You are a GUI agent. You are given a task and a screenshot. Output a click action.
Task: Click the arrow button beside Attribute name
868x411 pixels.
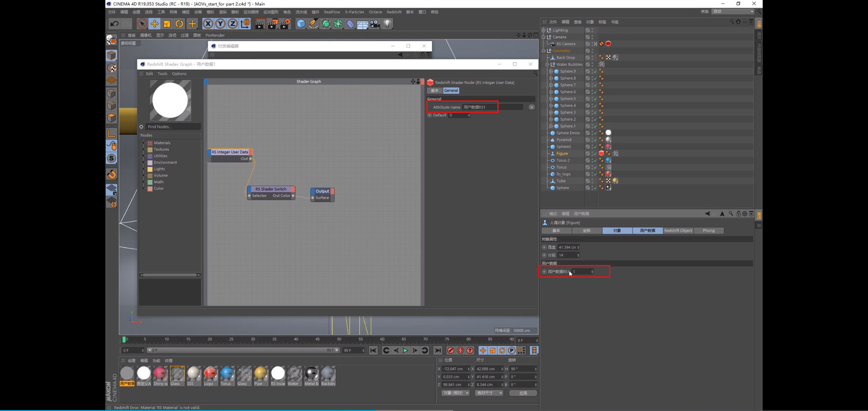pyautogui.click(x=532, y=107)
